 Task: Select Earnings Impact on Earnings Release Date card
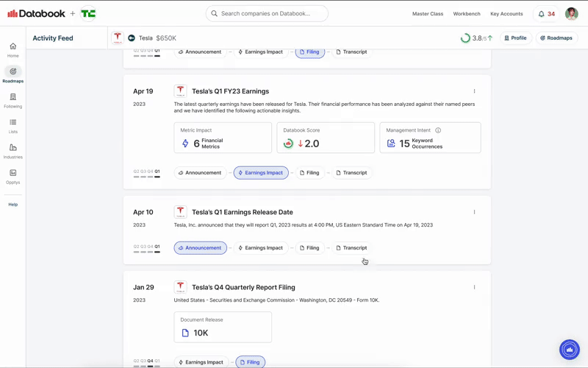[261, 248]
